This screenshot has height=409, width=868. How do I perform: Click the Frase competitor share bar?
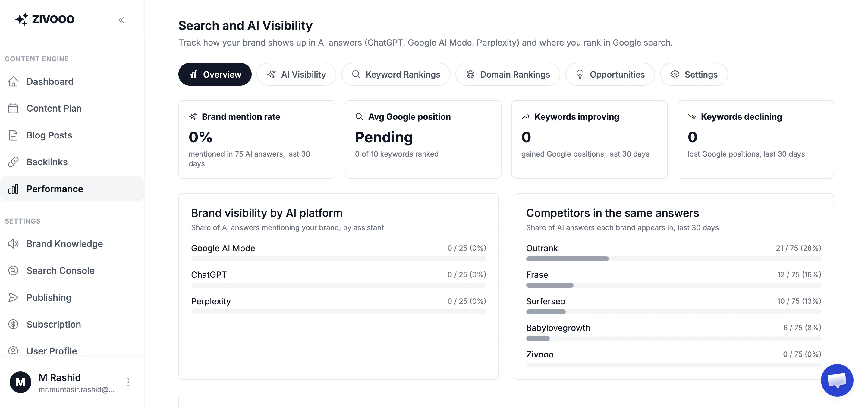pyautogui.click(x=673, y=285)
